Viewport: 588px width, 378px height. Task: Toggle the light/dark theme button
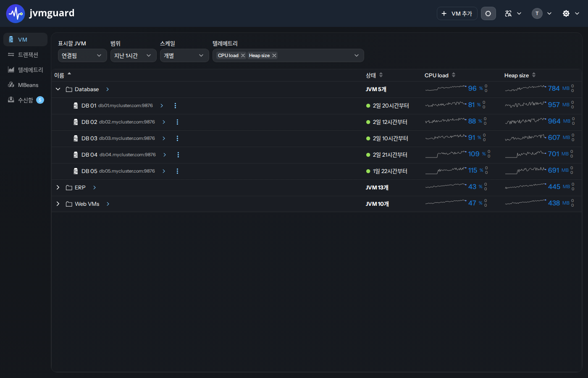[x=488, y=13]
